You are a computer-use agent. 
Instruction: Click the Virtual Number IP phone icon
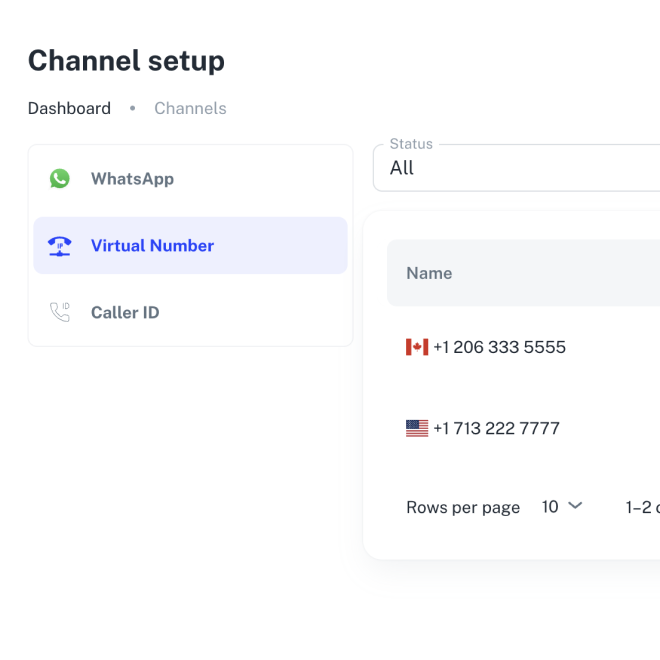(60, 246)
